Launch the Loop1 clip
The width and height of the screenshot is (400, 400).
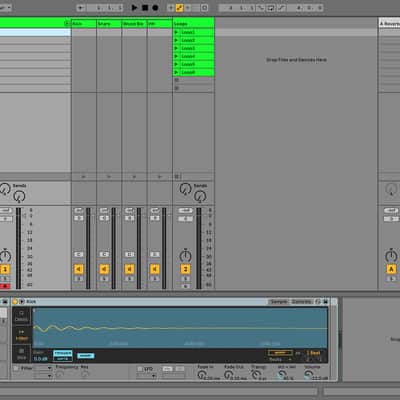[x=176, y=32]
